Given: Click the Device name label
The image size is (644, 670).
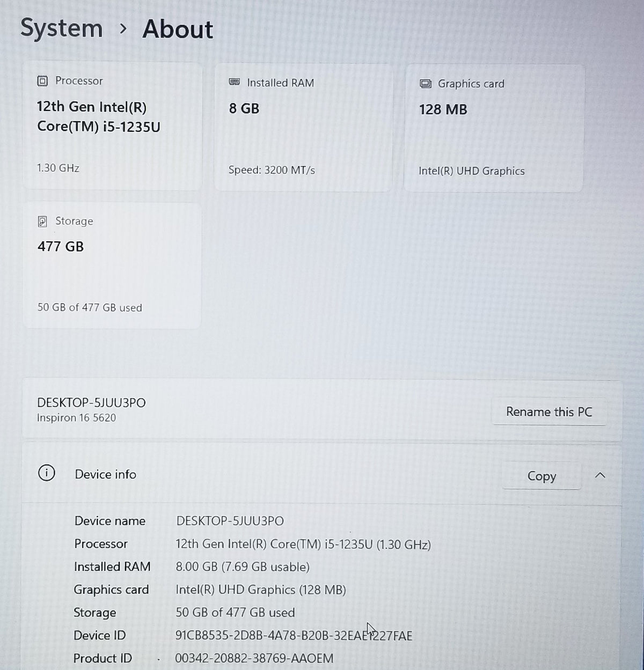Looking at the screenshot, I should click(x=110, y=521).
